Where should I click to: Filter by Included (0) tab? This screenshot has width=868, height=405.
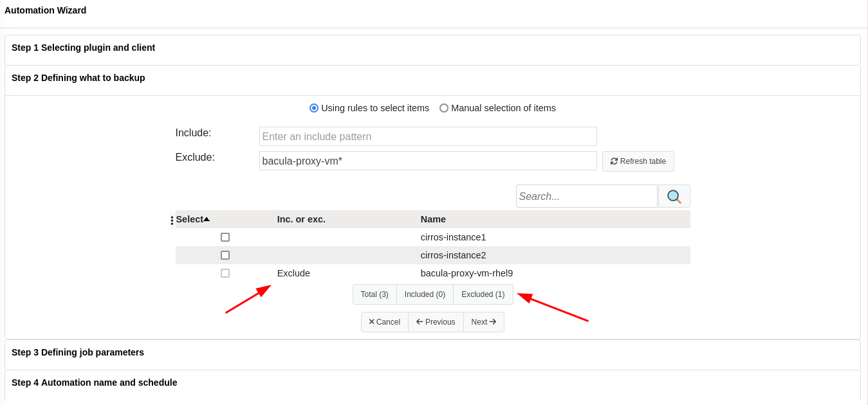click(425, 294)
